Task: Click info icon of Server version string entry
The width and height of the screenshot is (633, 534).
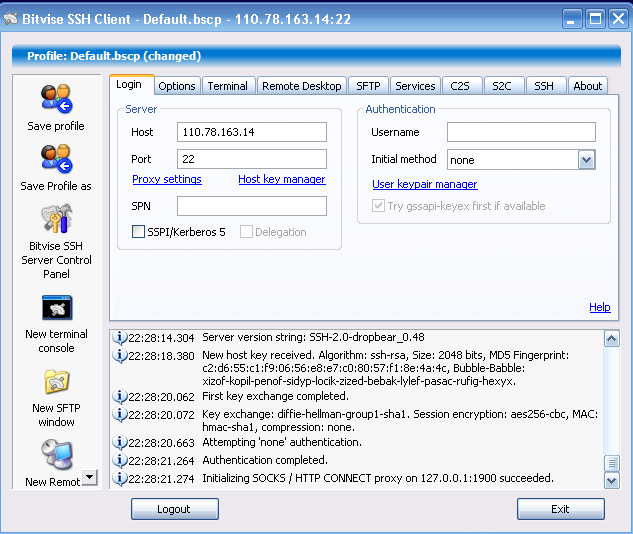Action: (119, 337)
